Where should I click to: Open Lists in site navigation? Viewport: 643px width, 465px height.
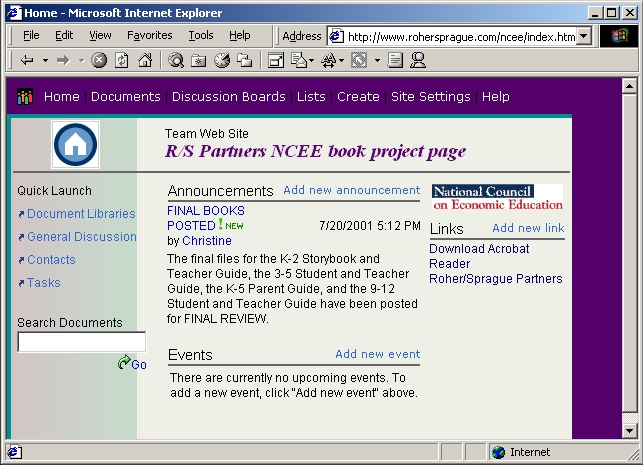click(311, 97)
